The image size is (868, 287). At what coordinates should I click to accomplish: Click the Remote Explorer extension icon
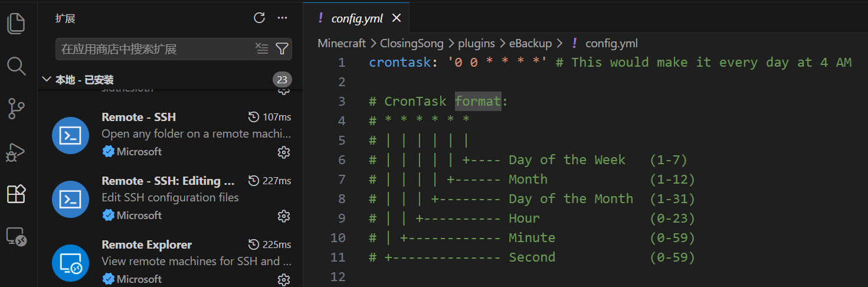click(x=70, y=263)
